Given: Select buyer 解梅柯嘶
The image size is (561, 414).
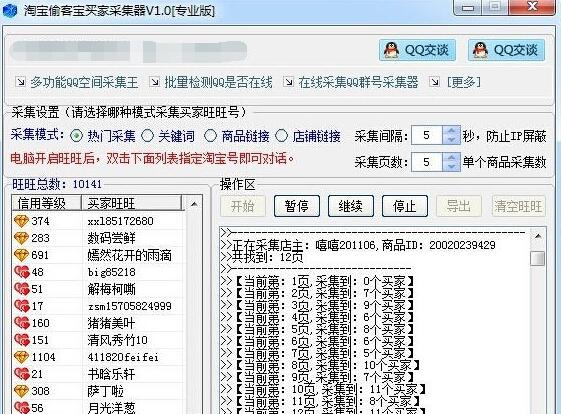Looking at the screenshot, I should pos(112,289).
